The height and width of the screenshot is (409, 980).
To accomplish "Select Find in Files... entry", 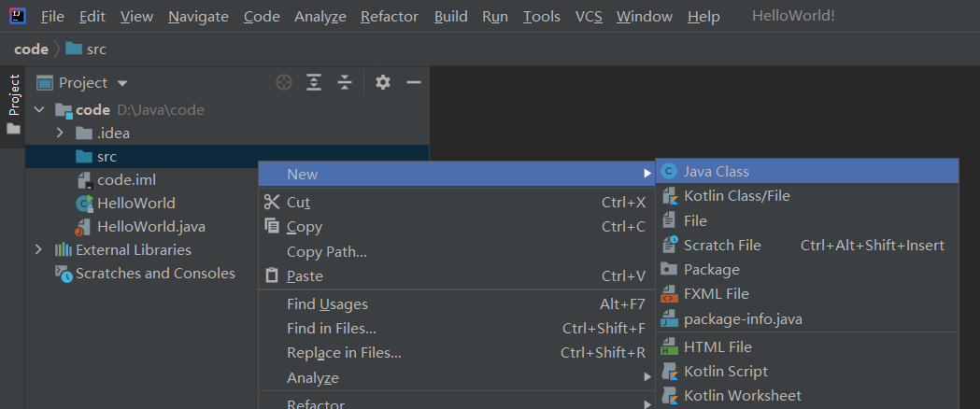I will coord(457,329).
